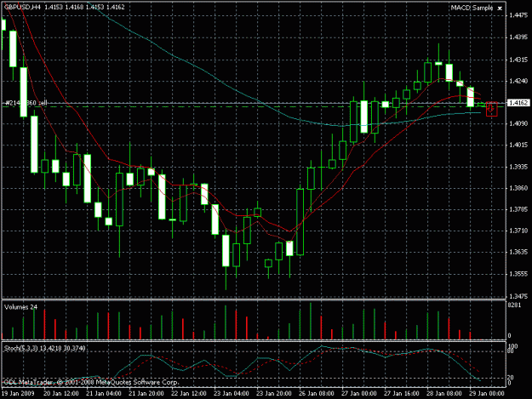Select the sell order label on the chart
The image size is (532, 399).
coord(26,103)
